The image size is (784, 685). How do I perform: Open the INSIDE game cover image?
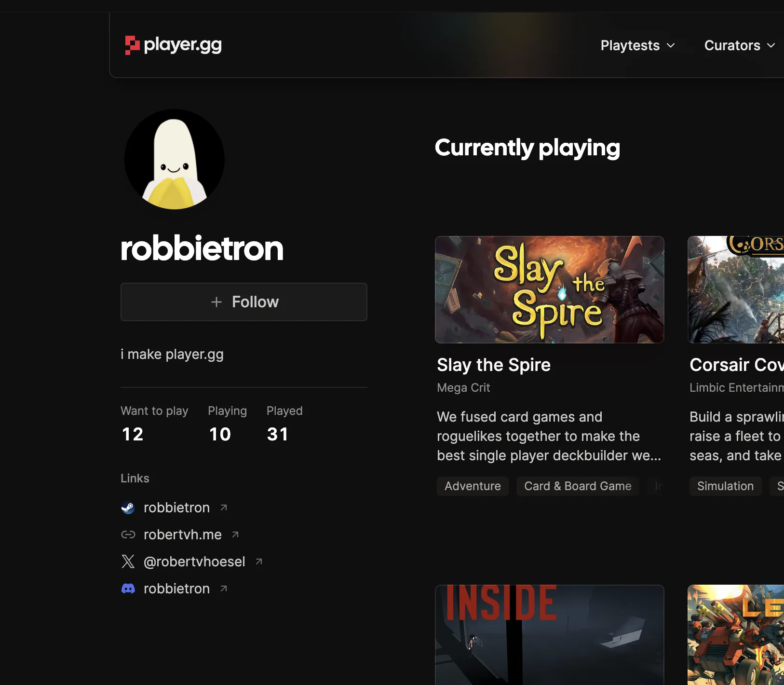tap(550, 635)
